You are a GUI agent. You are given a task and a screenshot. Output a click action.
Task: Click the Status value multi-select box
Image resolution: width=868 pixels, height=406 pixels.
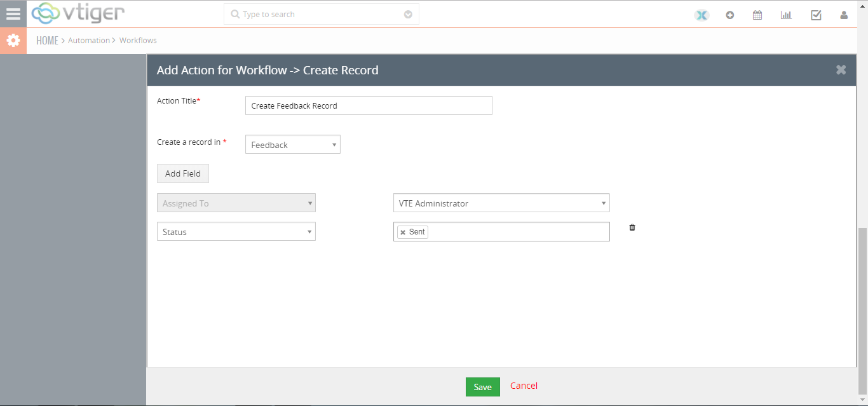pos(501,232)
